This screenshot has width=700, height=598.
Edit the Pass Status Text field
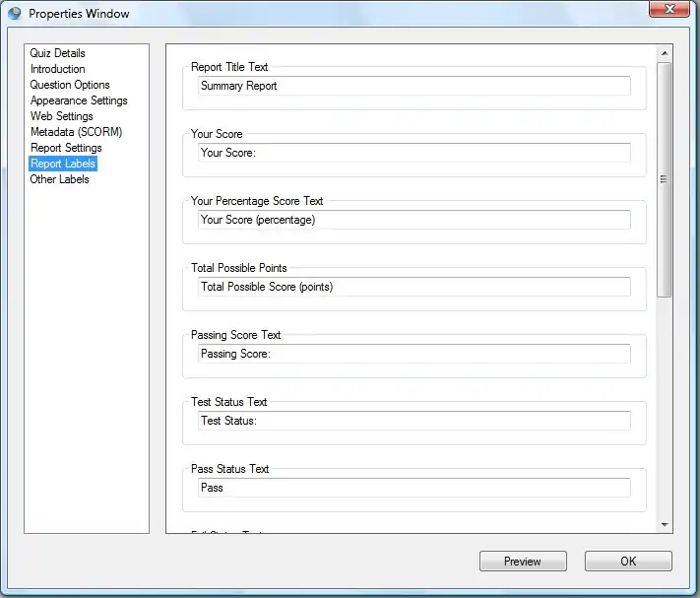414,488
